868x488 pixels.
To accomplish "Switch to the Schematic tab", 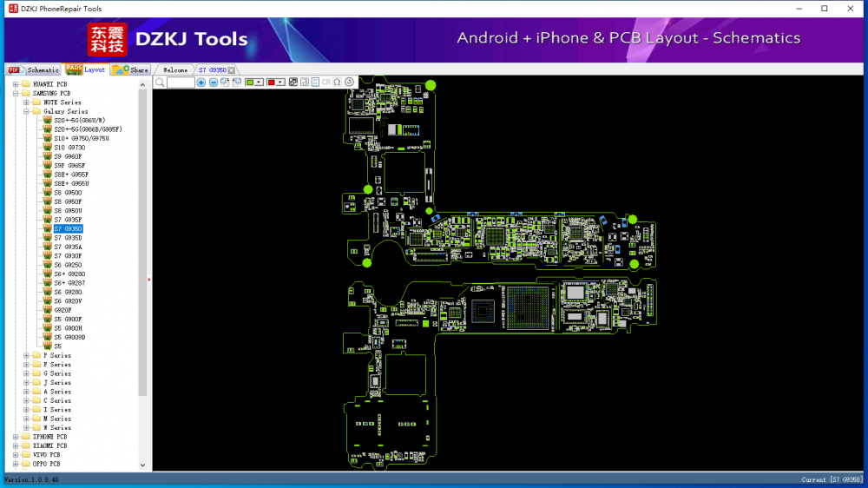I will (x=34, y=69).
